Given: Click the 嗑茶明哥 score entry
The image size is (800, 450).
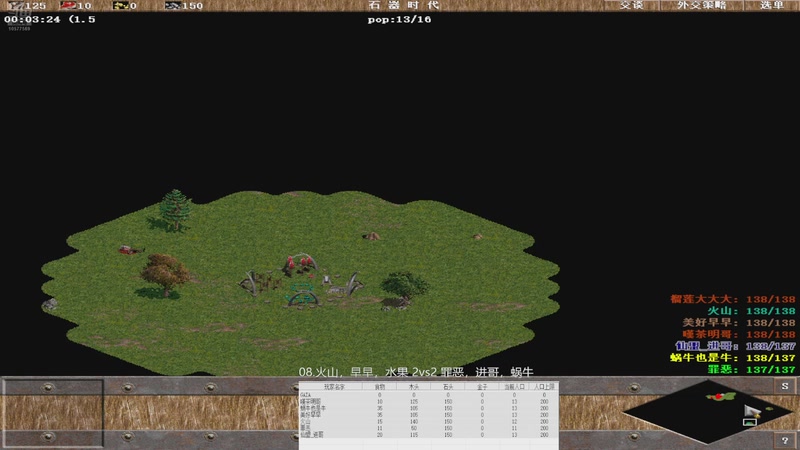Looking at the screenshot, I should pos(739,334).
